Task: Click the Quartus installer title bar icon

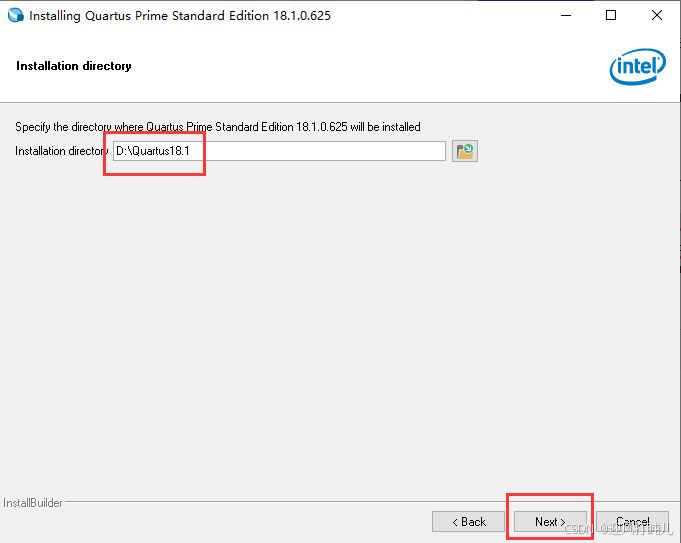Action: [x=16, y=15]
